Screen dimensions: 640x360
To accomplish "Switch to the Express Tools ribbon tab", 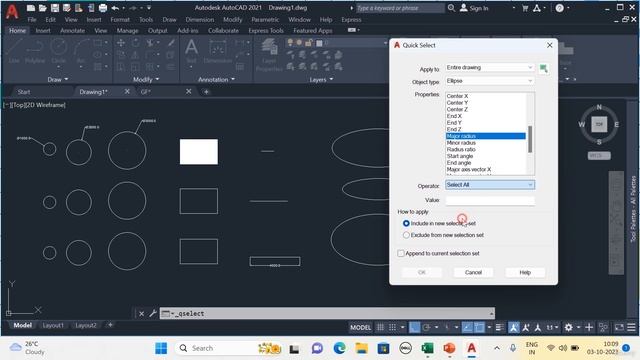I will pyautogui.click(x=266, y=31).
